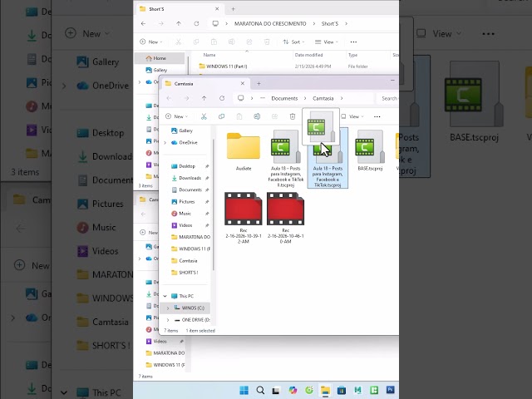Screen dimensions: 532x399
Task: Open Camtasia pinned folder in sidebar
Action: point(186,261)
